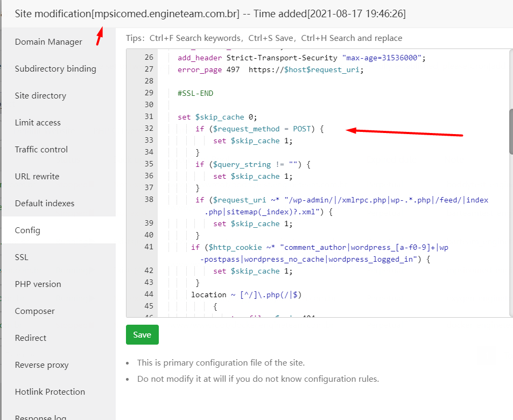Select the Limit access menu item

click(x=38, y=122)
